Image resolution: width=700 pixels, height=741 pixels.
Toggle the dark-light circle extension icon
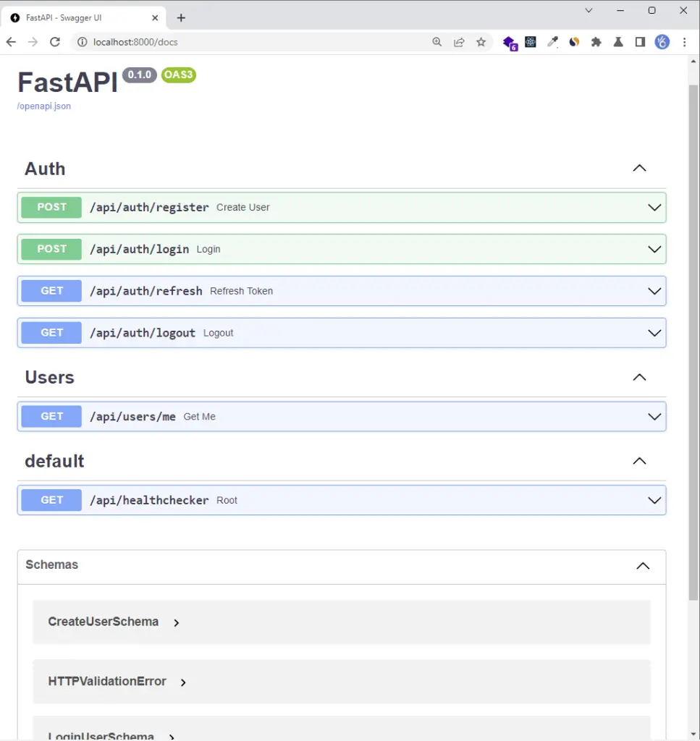point(574,42)
